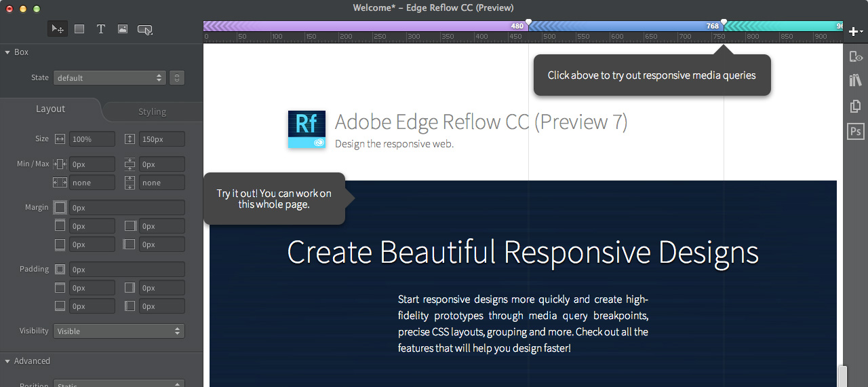868x387 pixels.
Task: Collapse the Advanced section
Action: pyautogui.click(x=7, y=361)
